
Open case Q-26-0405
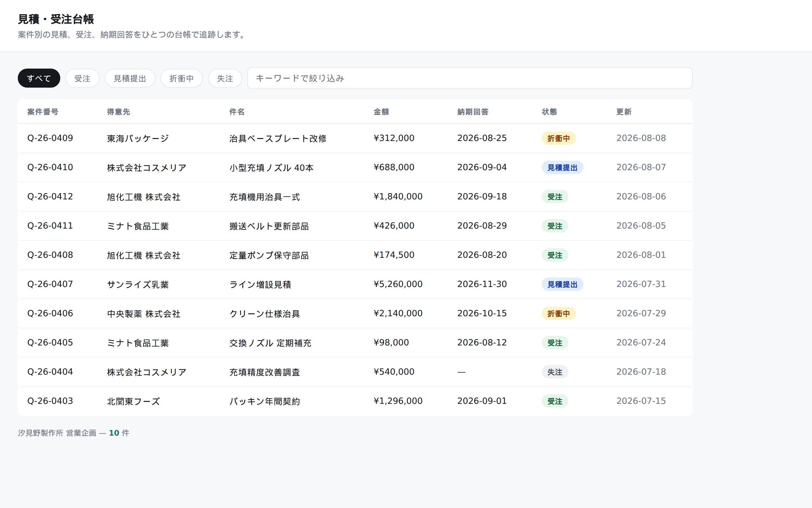(x=50, y=343)
